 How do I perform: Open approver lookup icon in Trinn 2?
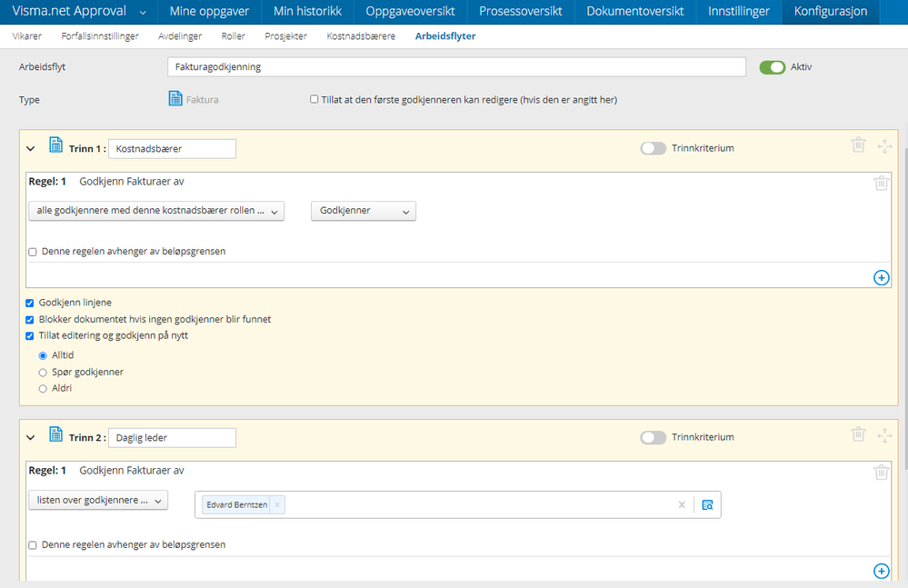707,504
